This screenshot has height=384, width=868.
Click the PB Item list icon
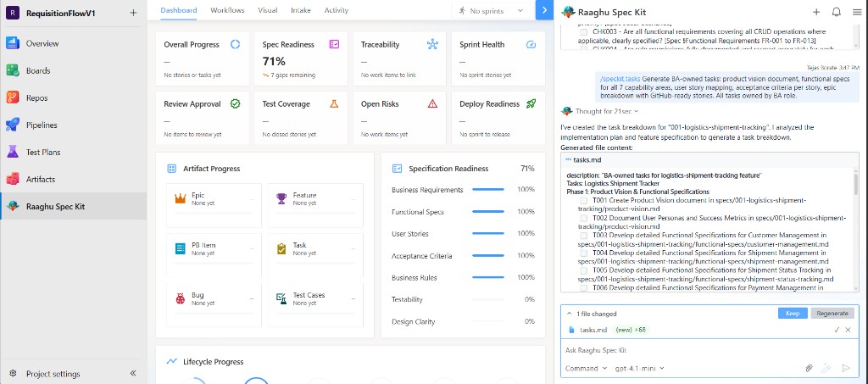180,248
